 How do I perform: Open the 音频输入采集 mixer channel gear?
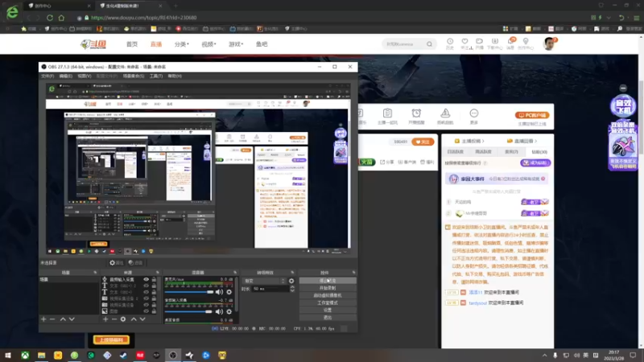click(x=229, y=311)
